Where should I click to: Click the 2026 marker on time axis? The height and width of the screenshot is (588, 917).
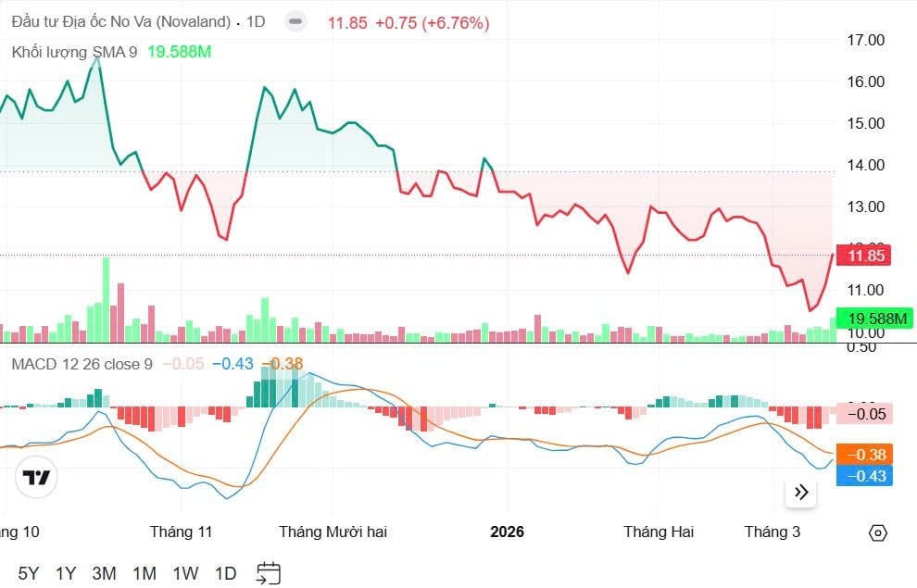[x=507, y=532]
